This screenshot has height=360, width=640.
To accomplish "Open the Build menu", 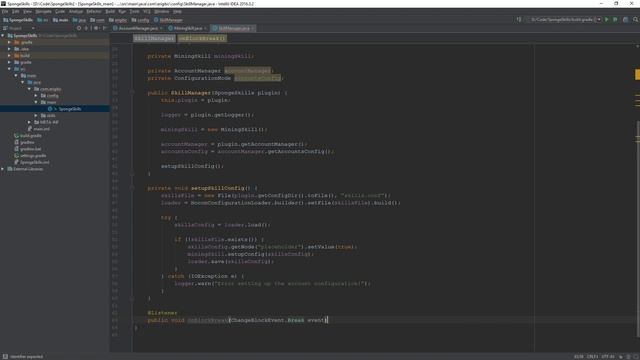I will tap(110, 11).
